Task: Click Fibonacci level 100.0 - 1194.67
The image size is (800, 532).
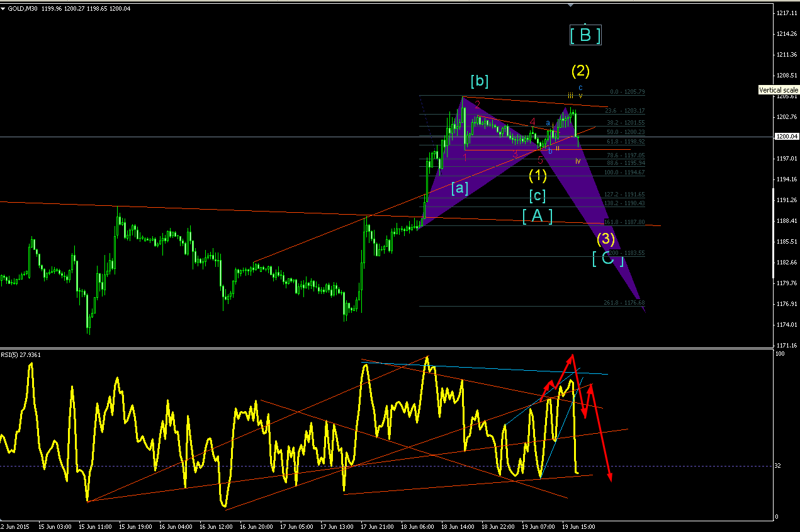Action: pos(624,173)
